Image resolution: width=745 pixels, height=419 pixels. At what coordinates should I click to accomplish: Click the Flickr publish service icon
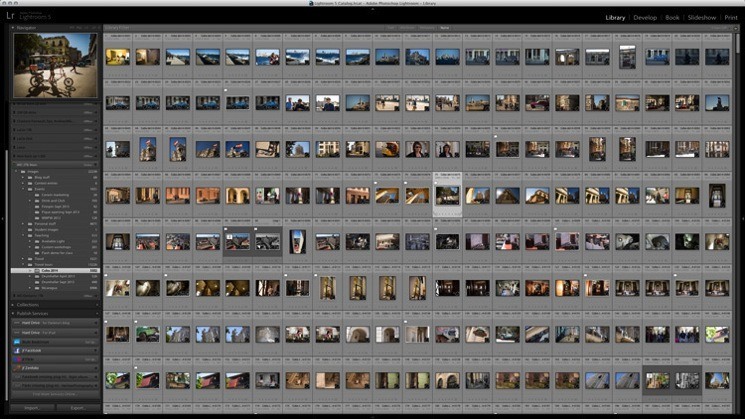coord(17,360)
